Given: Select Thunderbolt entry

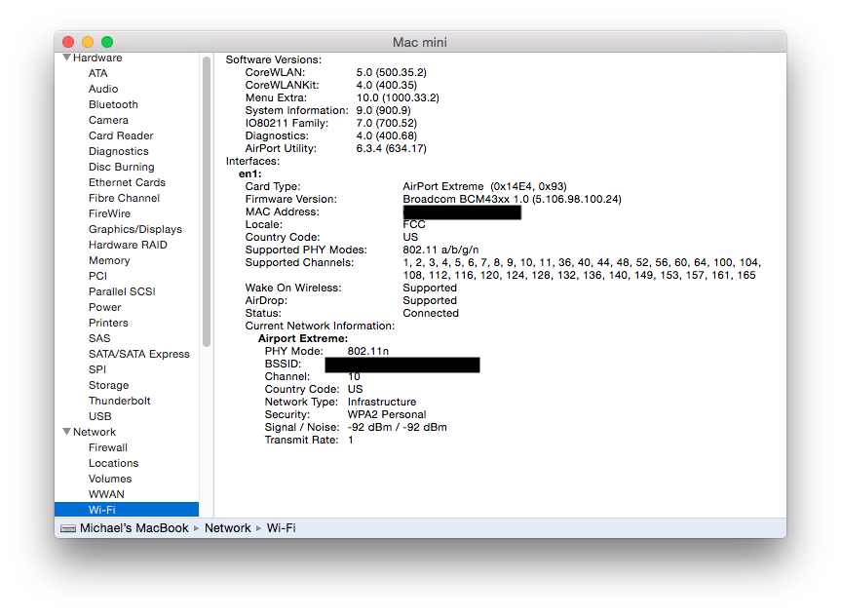Looking at the screenshot, I should (x=120, y=401).
